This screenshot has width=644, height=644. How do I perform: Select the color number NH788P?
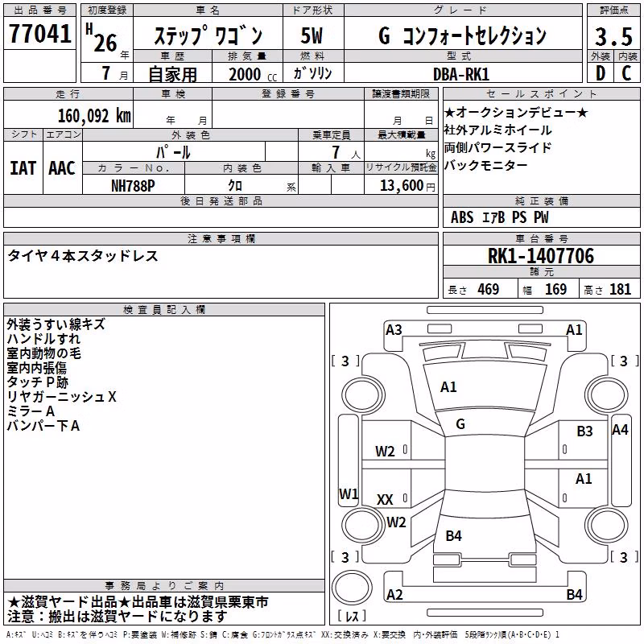click(x=133, y=186)
